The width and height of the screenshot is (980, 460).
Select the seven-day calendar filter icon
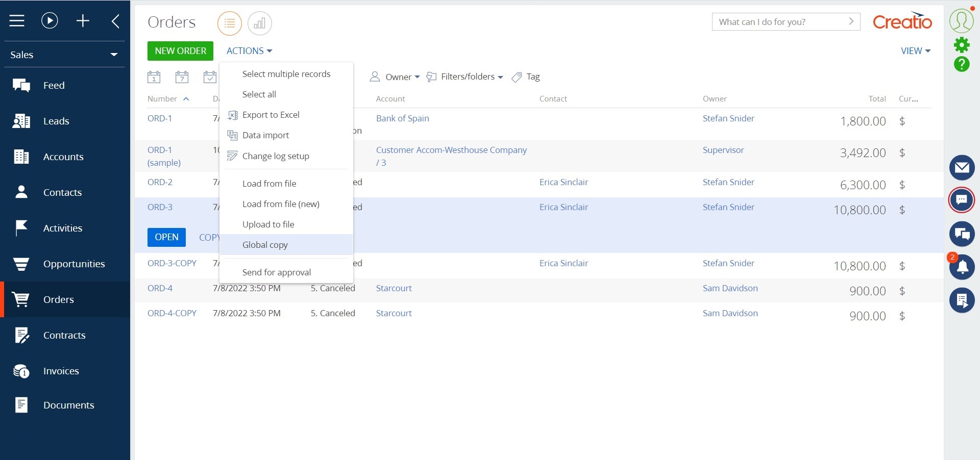tap(182, 76)
